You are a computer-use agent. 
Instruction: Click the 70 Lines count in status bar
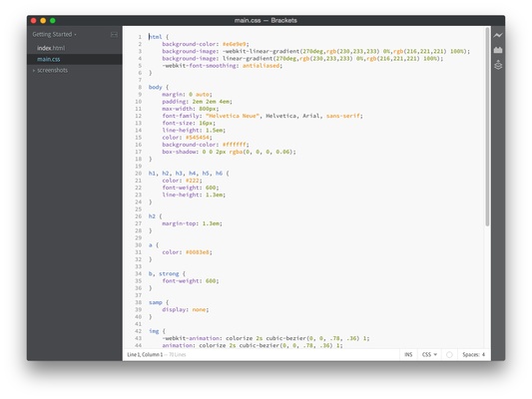point(177,354)
